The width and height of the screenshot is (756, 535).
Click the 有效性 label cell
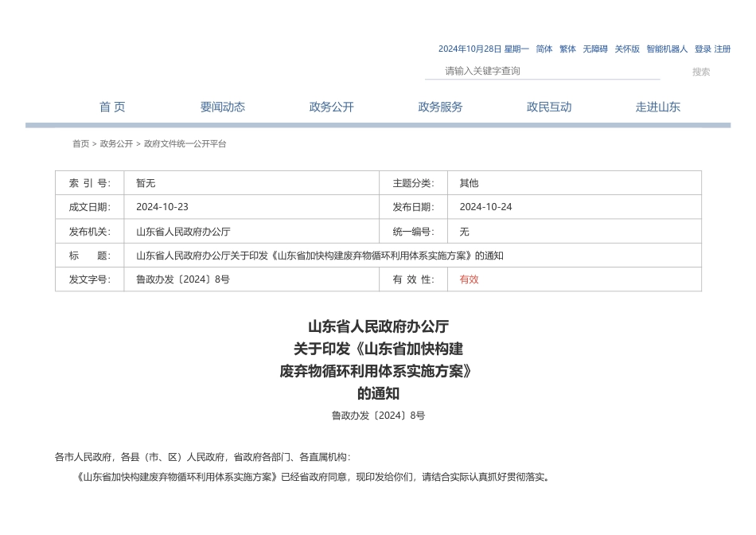pyautogui.click(x=413, y=279)
